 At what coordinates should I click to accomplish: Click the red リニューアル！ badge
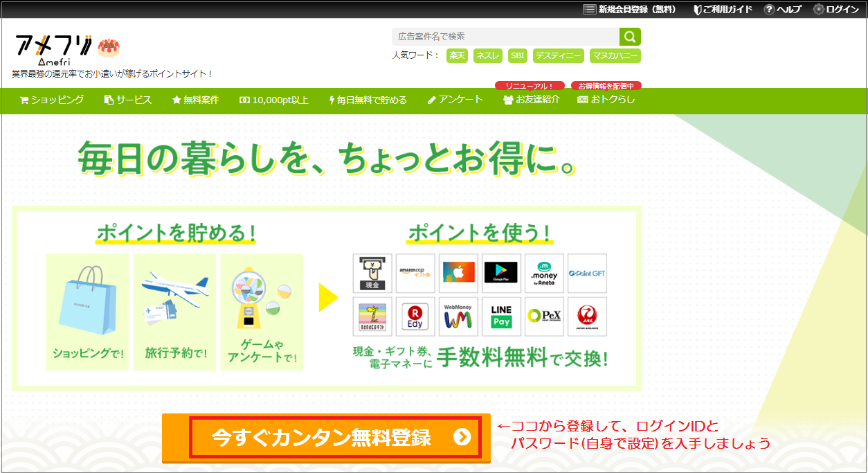[x=530, y=86]
